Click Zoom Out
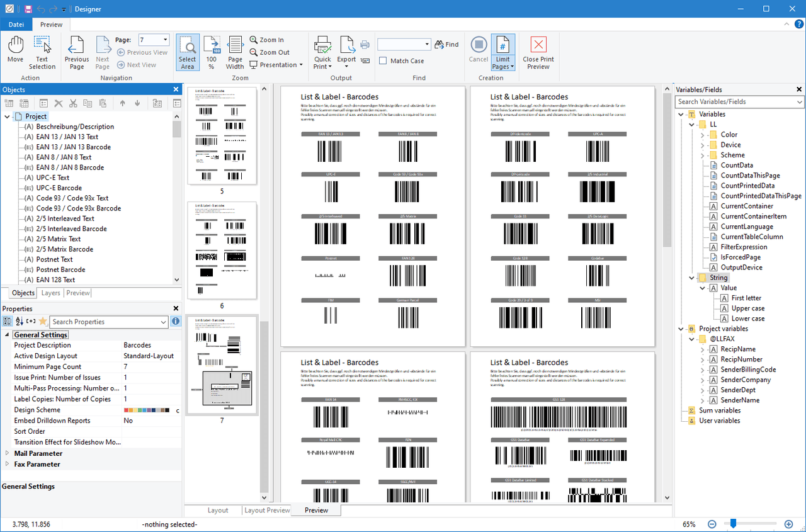This screenshot has height=532, width=806. click(x=270, y=52)
